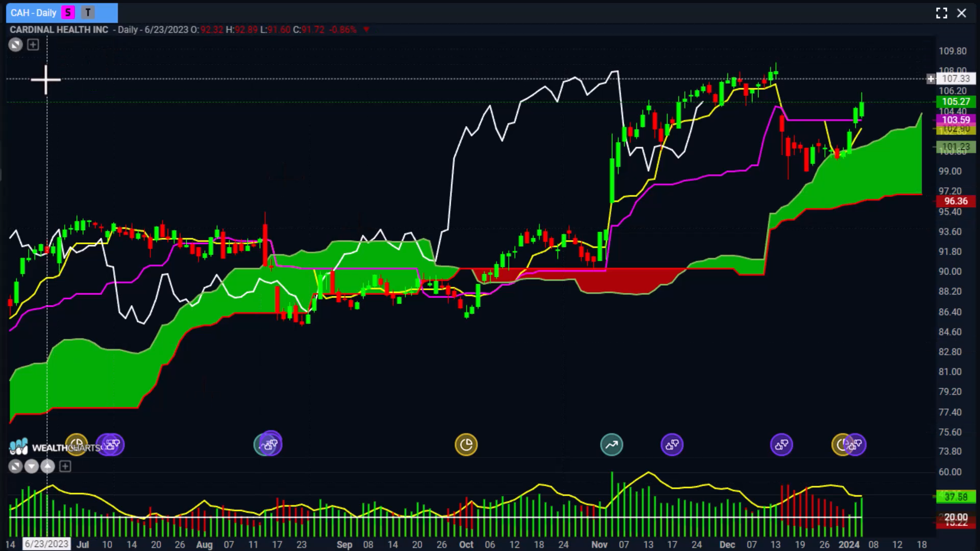Open purple thumbs marker near Aug 17
The width and height of the screenshot is (980, 551).
click(271, 444)
